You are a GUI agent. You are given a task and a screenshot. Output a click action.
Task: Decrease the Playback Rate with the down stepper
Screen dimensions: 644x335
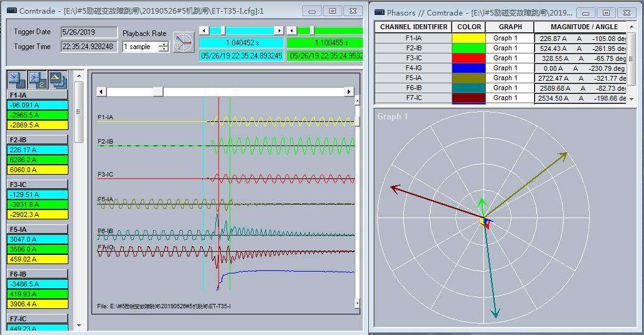[x=164, y=49]
